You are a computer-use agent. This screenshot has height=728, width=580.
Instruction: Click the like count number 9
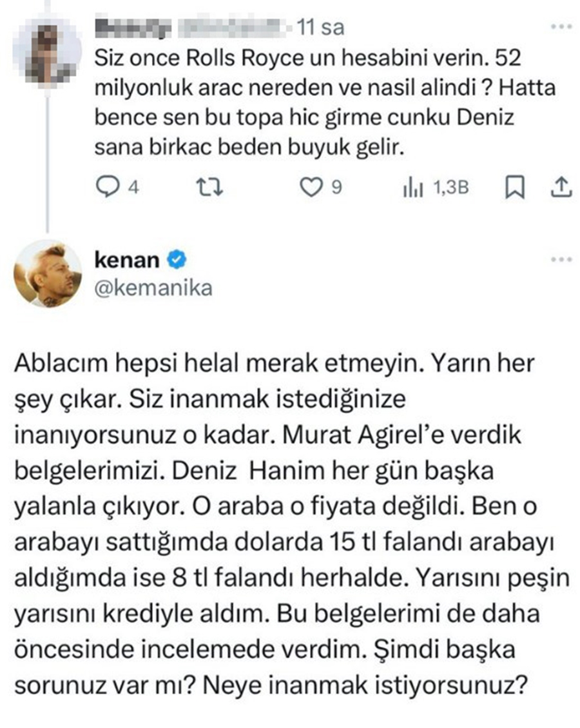[x=335, y=187]
